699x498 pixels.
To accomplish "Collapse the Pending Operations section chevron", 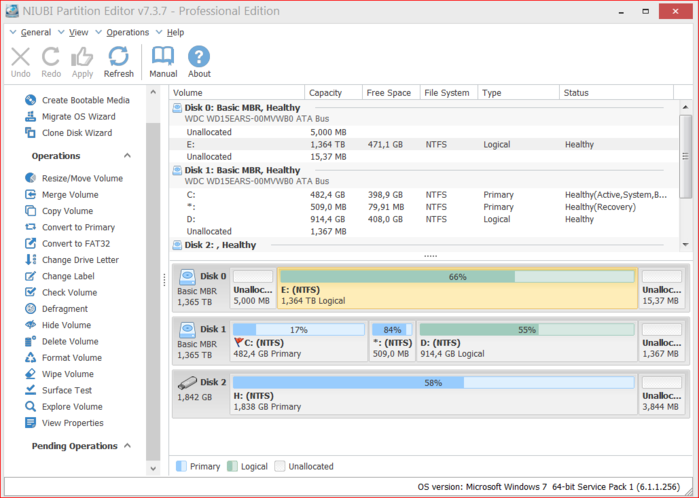I will pos(127,446).
